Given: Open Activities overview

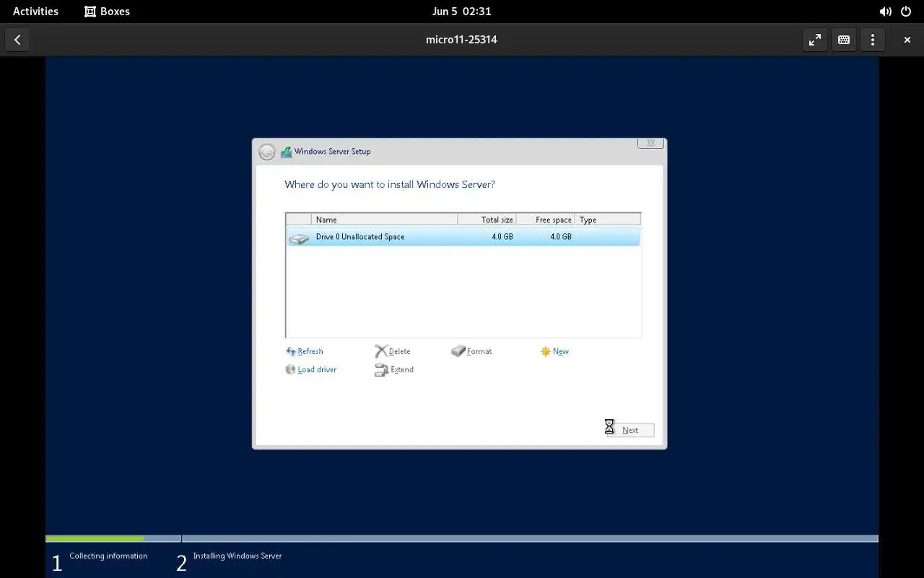Looking at the screenshot, I should pyautogui.click(x=35, y=12).
